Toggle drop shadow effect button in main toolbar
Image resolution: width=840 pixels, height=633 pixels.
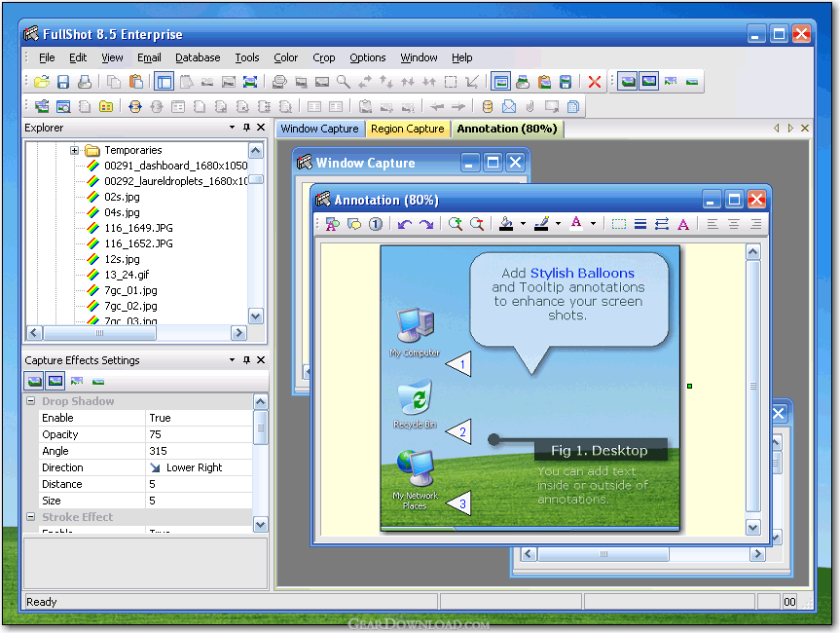[628, 82]
